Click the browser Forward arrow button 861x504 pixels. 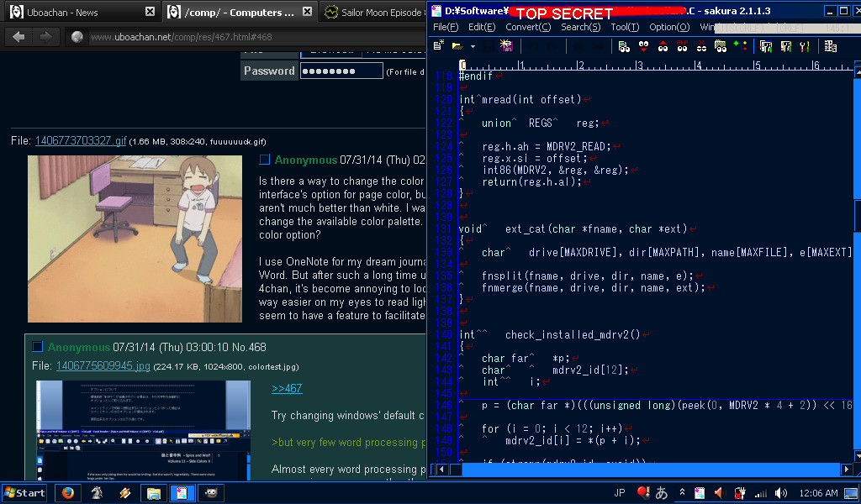pos(45,37)
